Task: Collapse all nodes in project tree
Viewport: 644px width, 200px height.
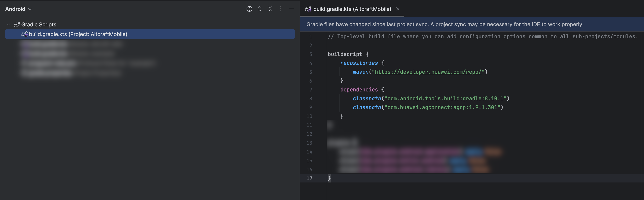Action: point(270,9)
